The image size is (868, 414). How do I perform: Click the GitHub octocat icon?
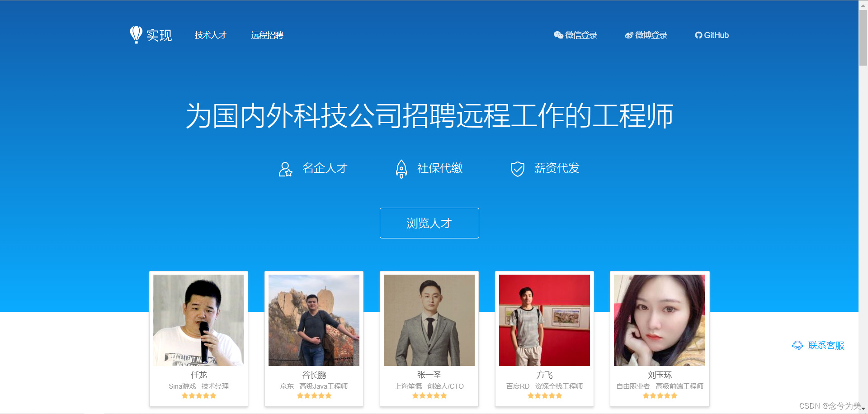pos(698,35)
